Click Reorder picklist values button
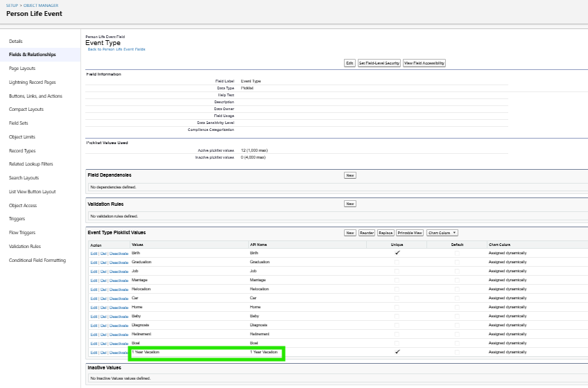The image size is (588, 388). pos(367,233)
